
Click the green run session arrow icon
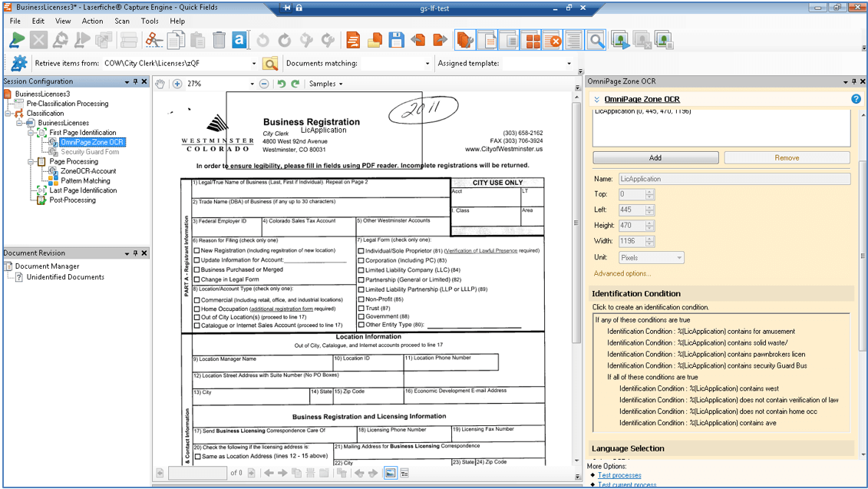coord(17,41)
